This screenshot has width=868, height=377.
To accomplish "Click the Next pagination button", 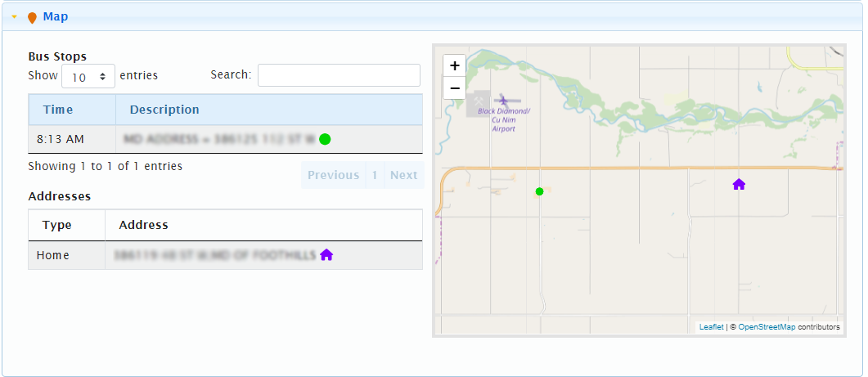I will click(x=403, y=175).
